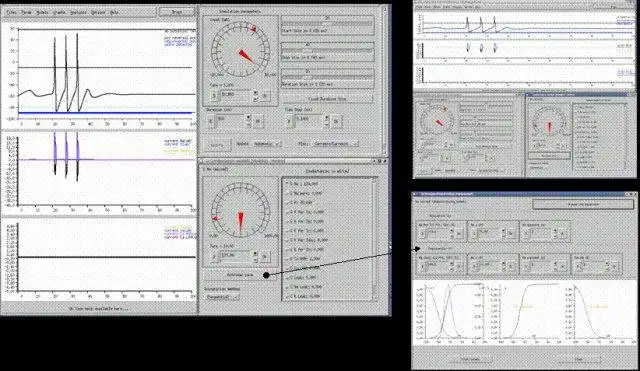Click the Fixed Duration Stim button
Image resolution: width=640 pixels, height=371 pixels.
tap(327, 98)
